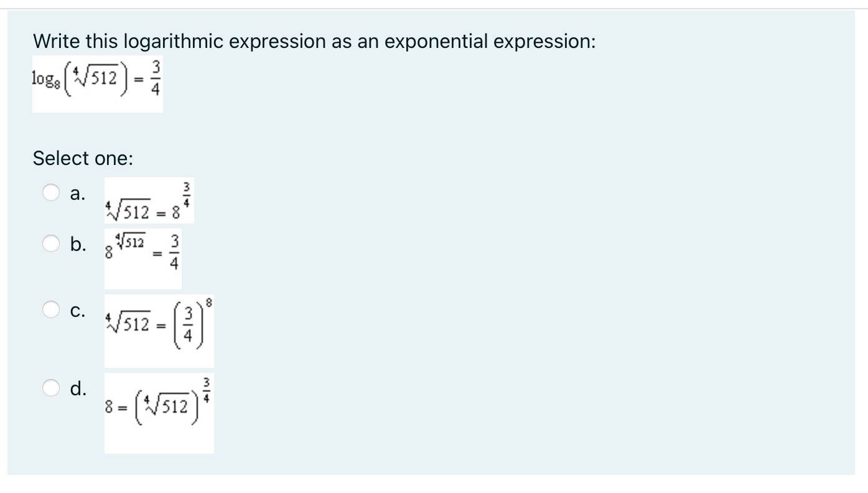Click the horizontal divider line above the question
This screenshot has width=868, height=493.
[x=434, y=7]
